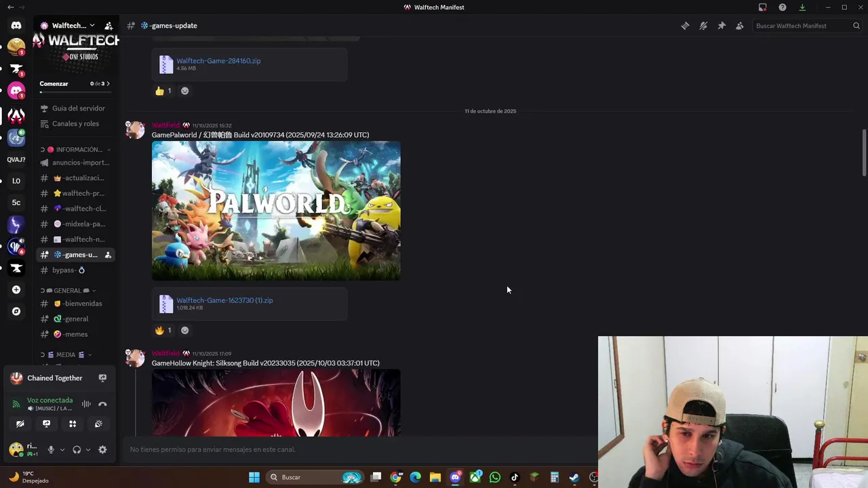Download Walftech-Game-284160.zip file link

pyautogui.click(x=218, y=61)
